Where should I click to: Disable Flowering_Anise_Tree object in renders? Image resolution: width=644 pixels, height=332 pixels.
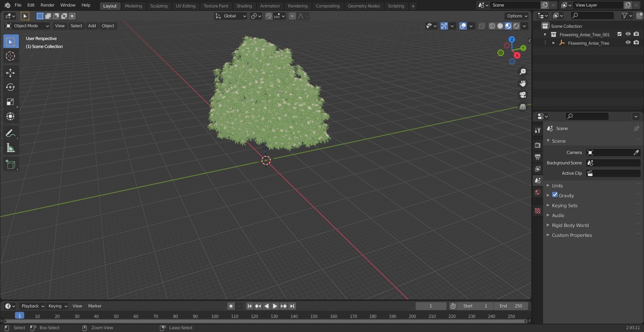636,43
